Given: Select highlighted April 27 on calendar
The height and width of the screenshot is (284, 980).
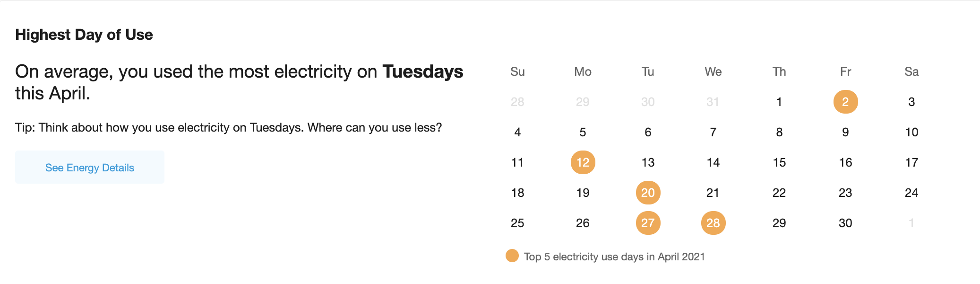Looking at the screenshot, I should click(648, 223).
